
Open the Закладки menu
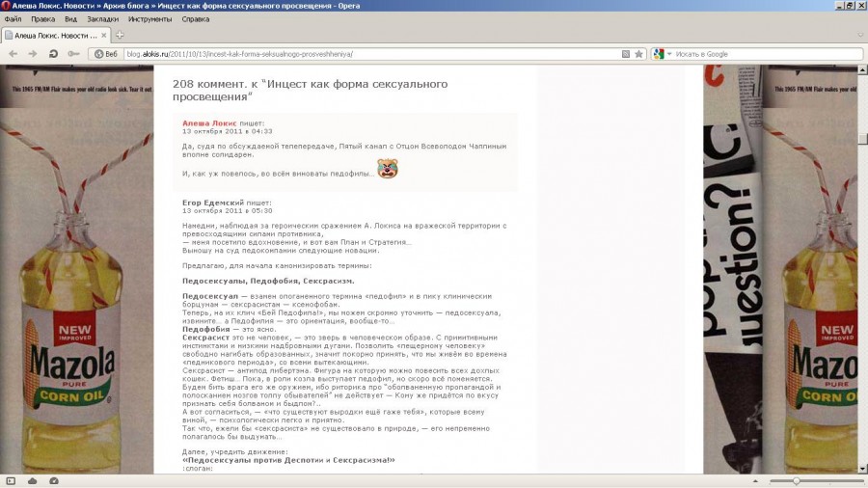102,18
